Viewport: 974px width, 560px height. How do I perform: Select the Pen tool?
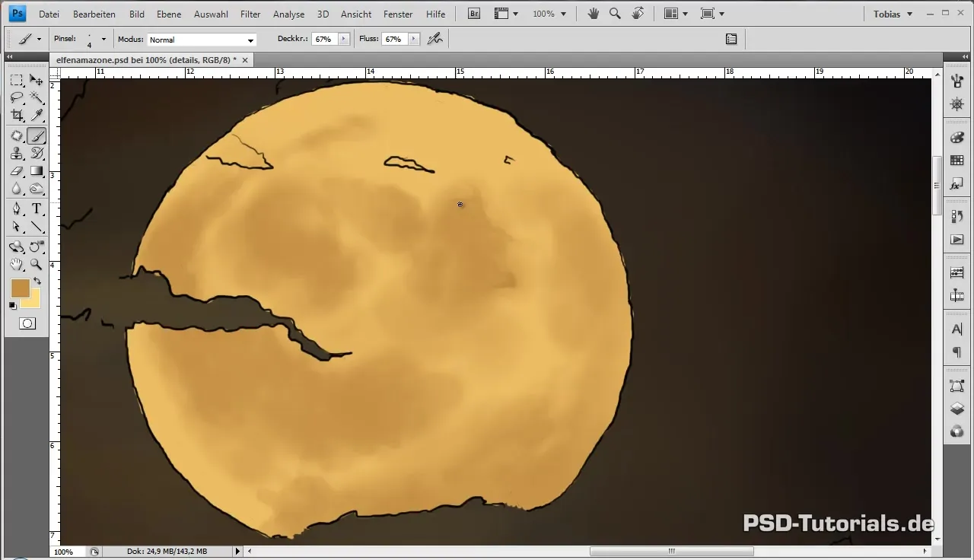[17, 208]
